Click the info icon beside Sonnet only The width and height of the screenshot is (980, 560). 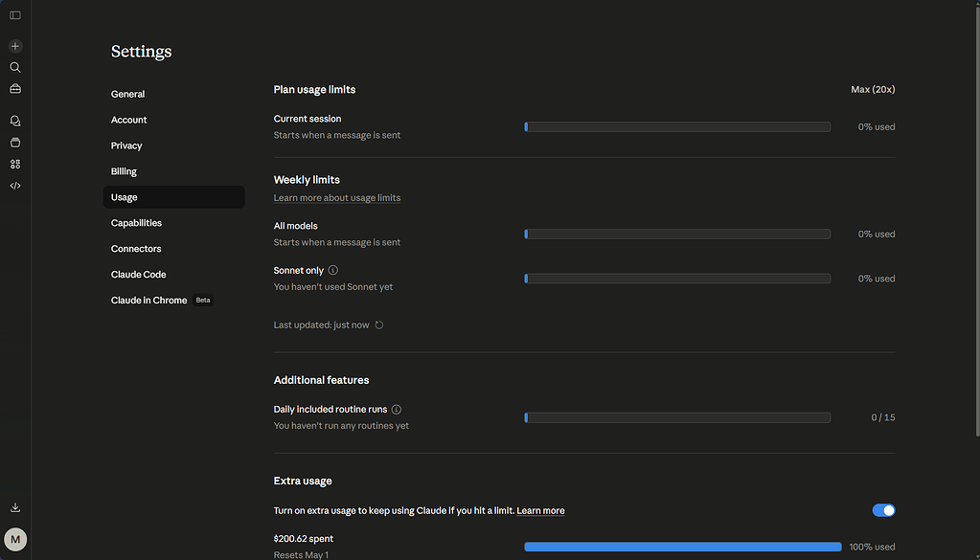(333, 270)
